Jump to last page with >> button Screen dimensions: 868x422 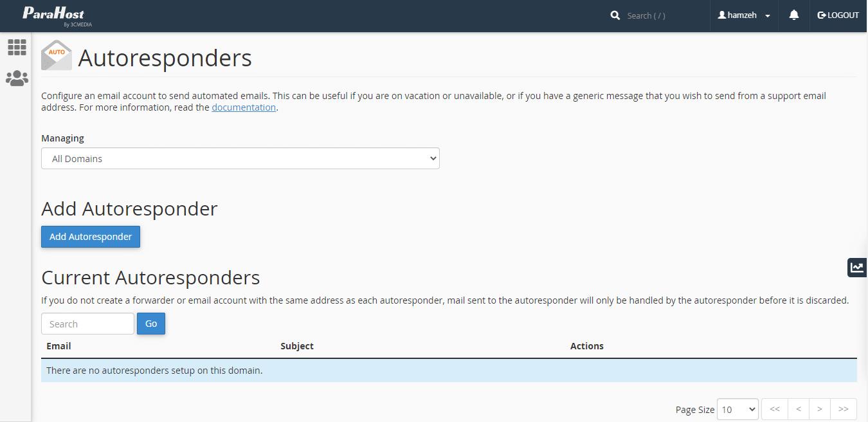(x=843, y=409)
